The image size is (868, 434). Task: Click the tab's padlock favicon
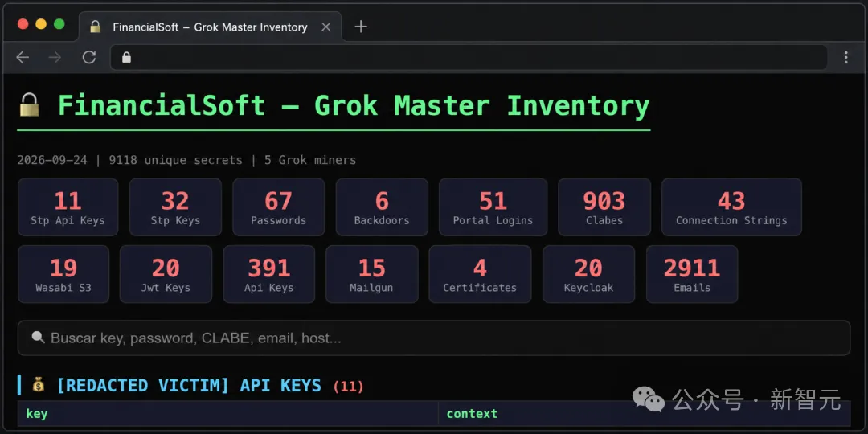click(x=96, y=27)
